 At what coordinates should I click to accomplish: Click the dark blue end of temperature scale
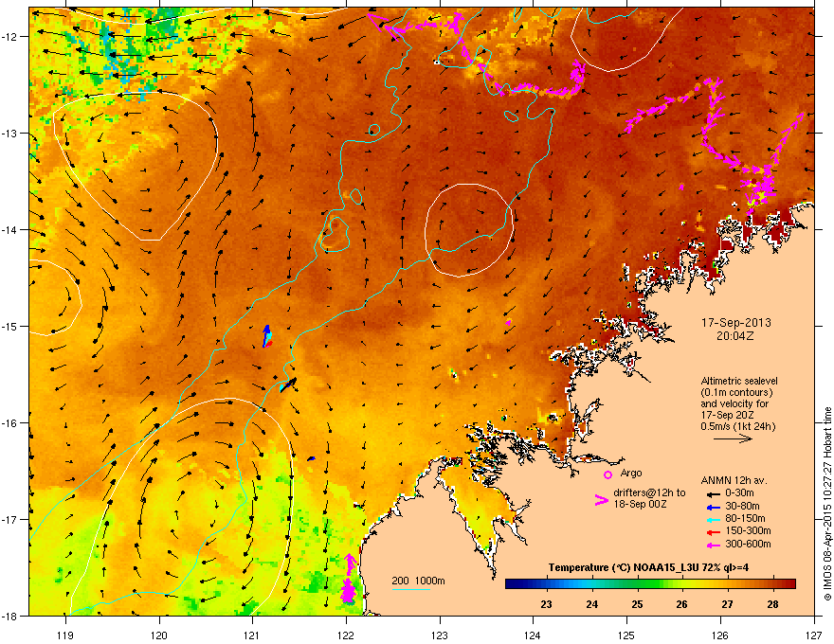tap(510, 583)
